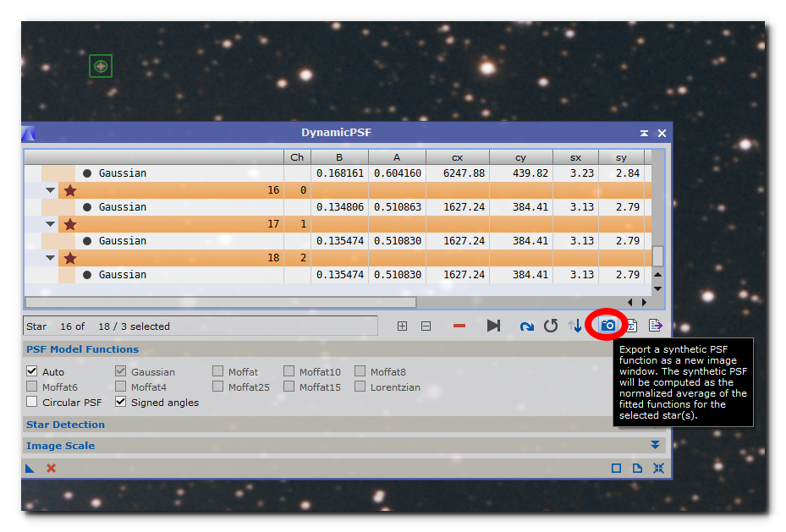Click the circular refresh arrow icon
The height and width of the screenshot is (532, 786).
(x=551, y=326)
